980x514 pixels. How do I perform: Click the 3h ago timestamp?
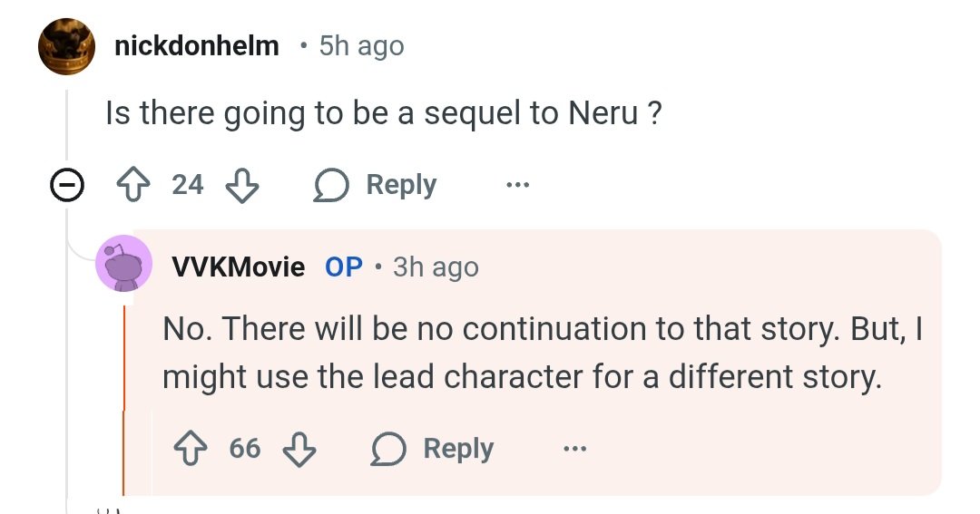[x=436, y=267]
